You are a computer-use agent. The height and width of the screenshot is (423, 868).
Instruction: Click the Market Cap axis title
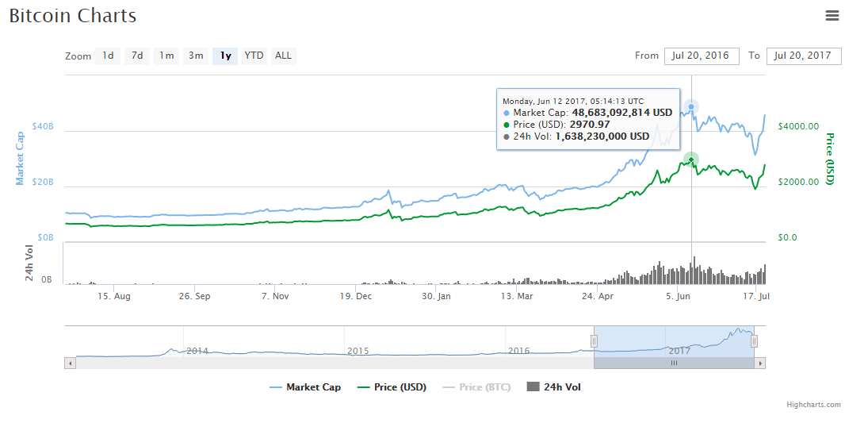20,158
